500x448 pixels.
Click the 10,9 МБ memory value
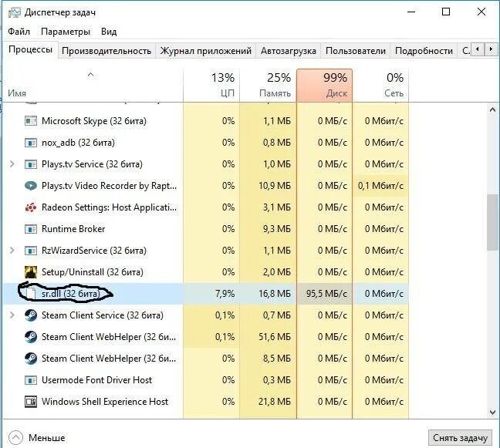pyautogui.click(x=275, y=185)
